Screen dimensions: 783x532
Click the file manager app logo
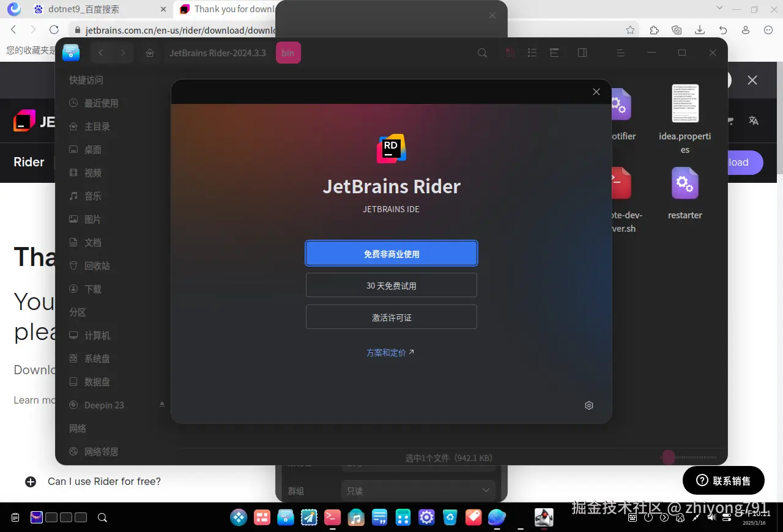click(x=71, y=53)
